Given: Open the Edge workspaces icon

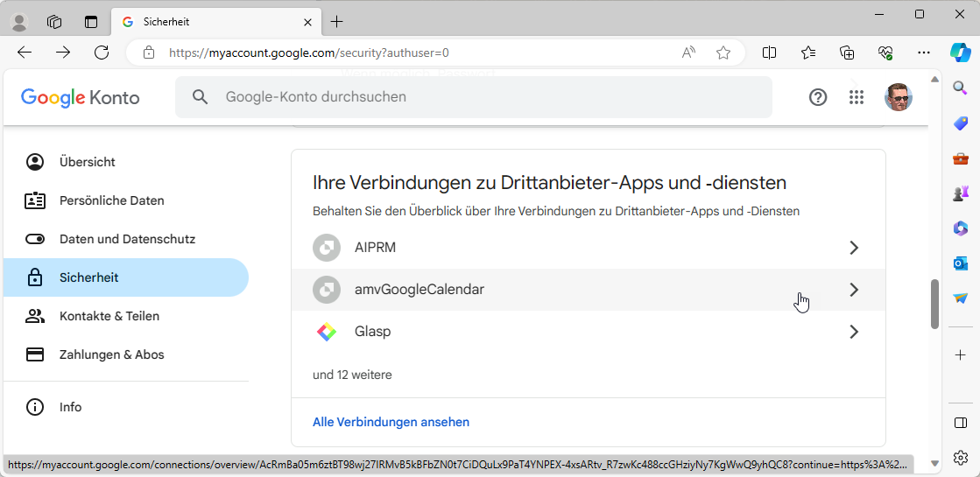Looking at the screenshot, I should (x=54, y=22).
